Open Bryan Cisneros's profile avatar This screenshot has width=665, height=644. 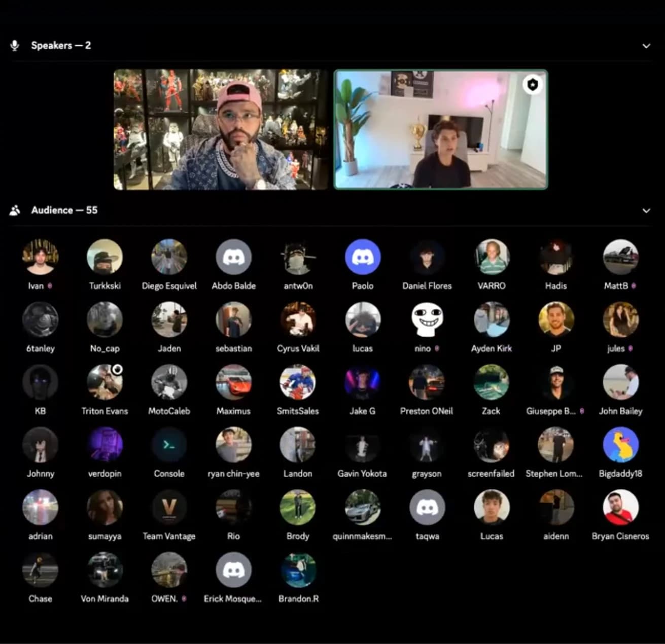point(620,508)
